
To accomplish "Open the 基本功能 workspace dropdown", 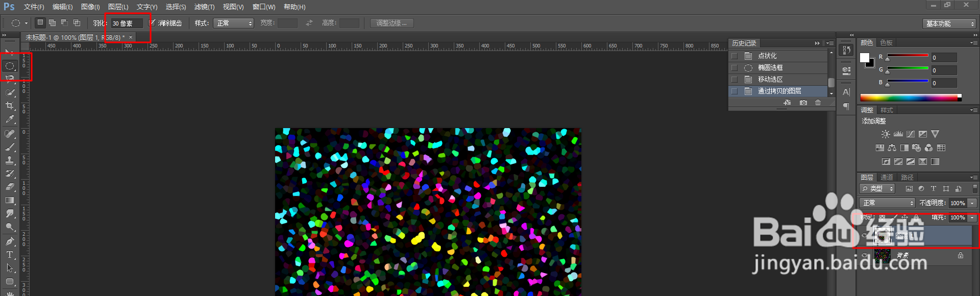I will click(x=949, y=23).
